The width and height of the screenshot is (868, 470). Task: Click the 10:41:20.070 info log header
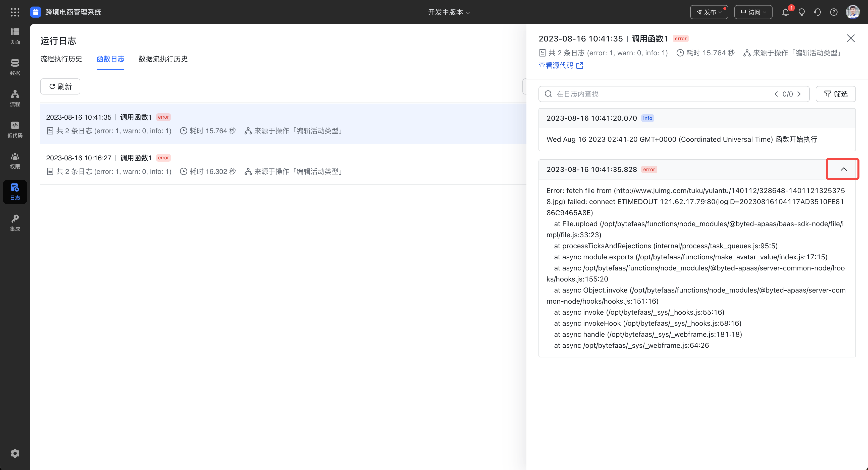tap(697, 118)
